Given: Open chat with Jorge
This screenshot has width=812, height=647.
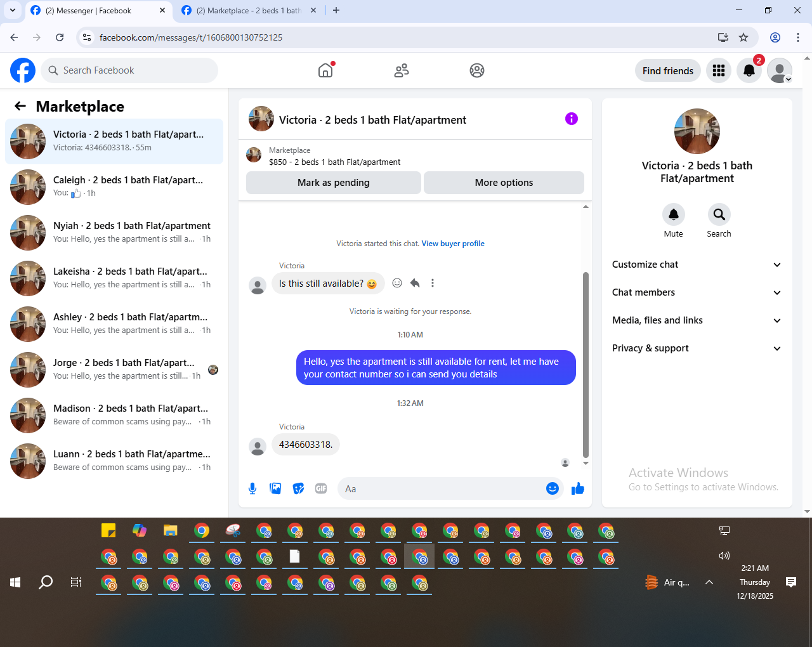Looking at the screenshot, I should (x=114, y=369).
